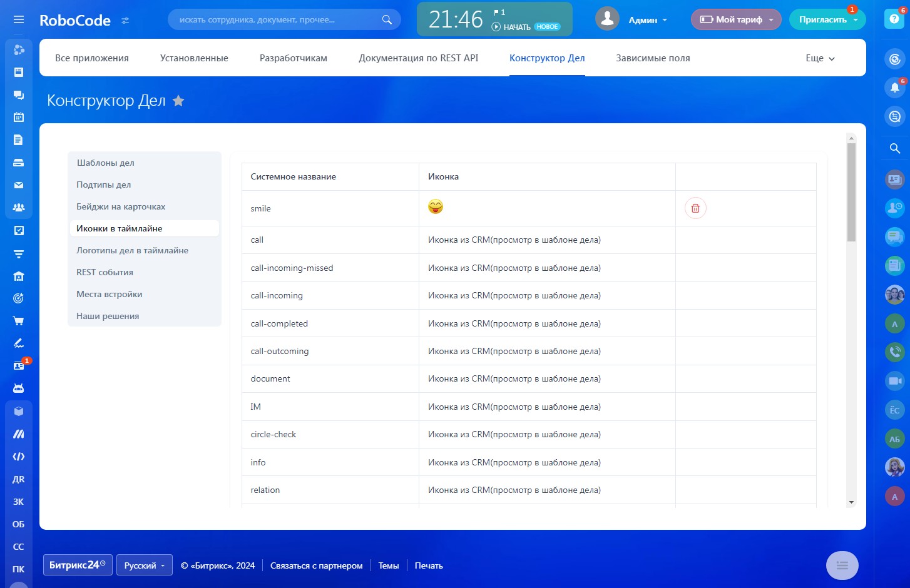Expand the Админ user menu
Image resolution: width=910 pixels, height=588 pixels.
[647, 20]
